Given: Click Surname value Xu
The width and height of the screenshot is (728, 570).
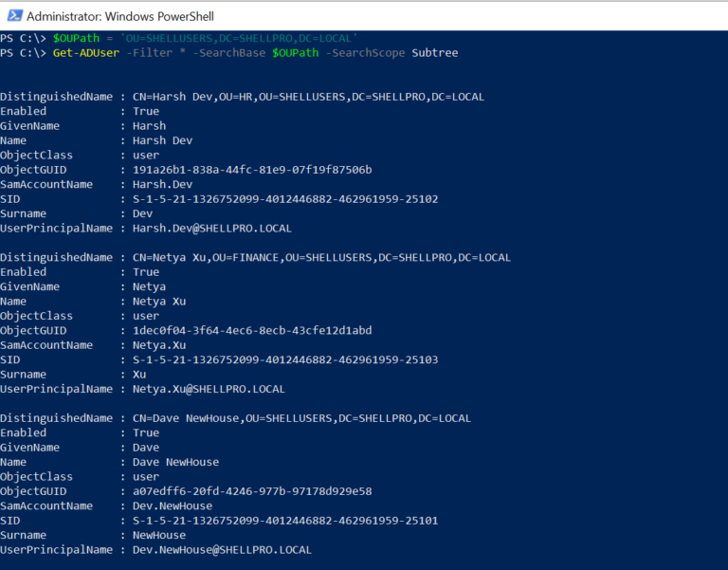Looking at the screenshot, I should (x=139, y=375).
